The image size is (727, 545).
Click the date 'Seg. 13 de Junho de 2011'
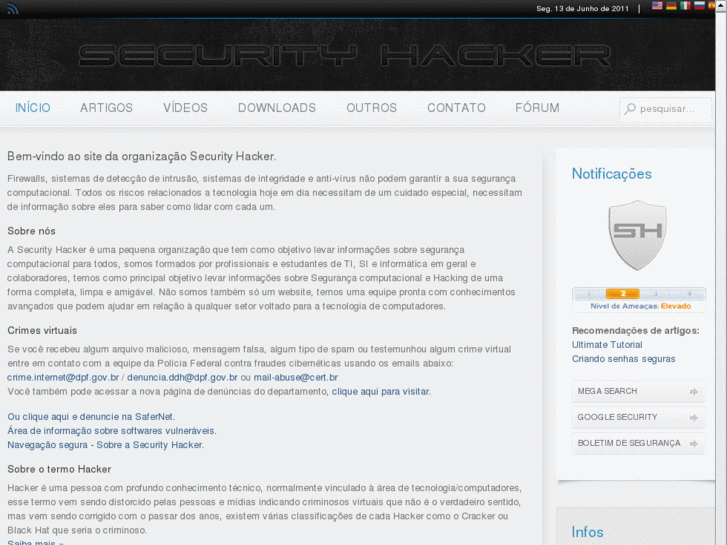582,9
